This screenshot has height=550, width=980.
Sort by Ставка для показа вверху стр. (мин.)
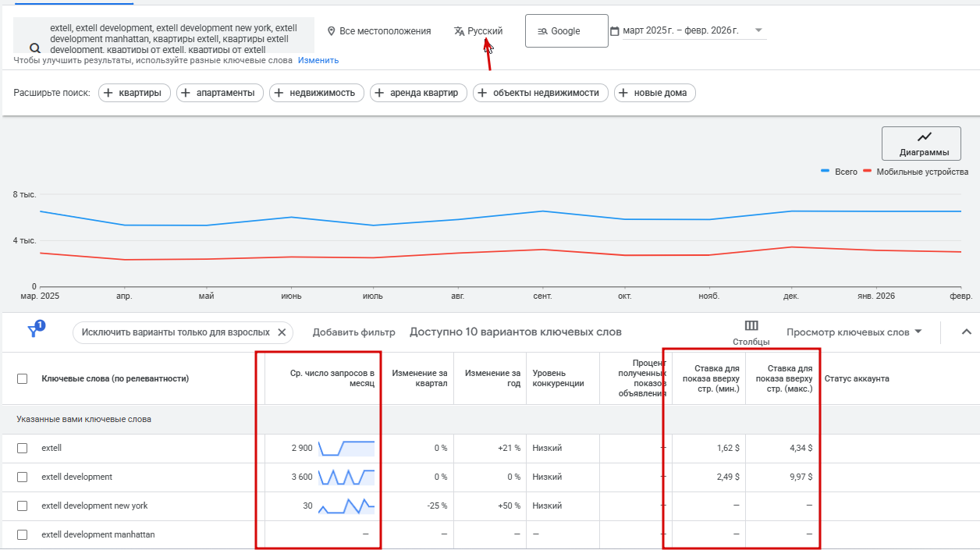[709, 378]
